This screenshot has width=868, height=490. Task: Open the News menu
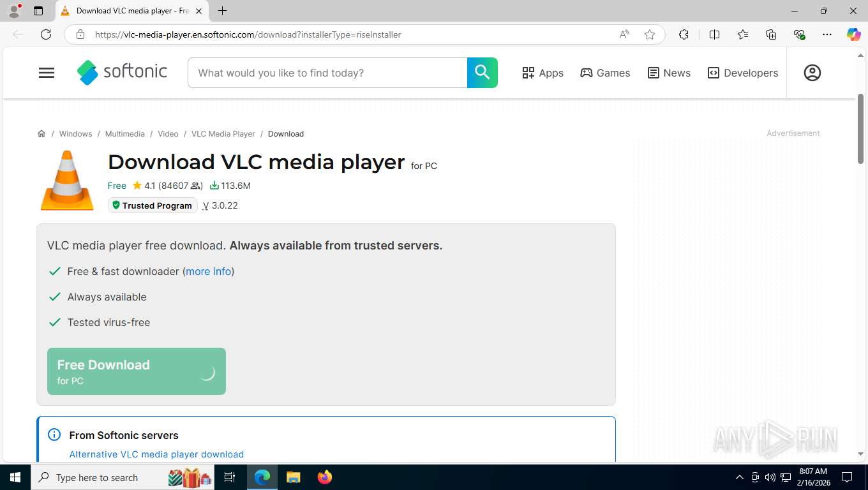click(x=669, y=73)
